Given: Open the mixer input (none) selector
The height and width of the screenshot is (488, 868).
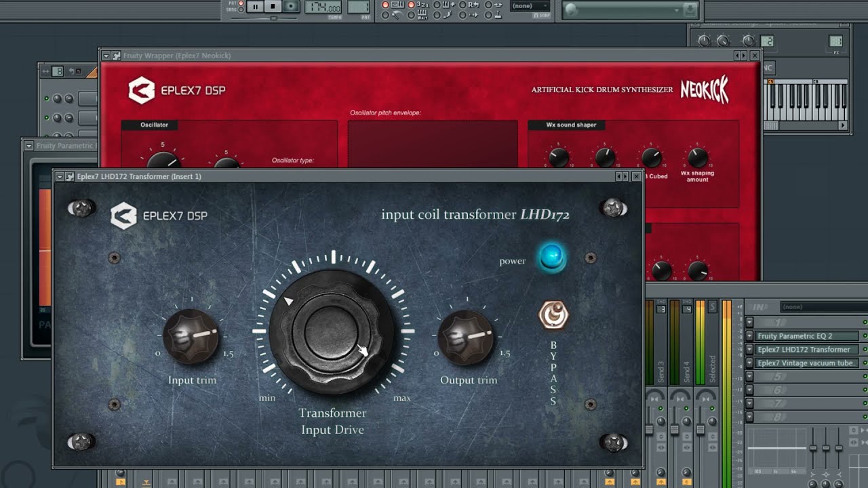Looking at the screenshot, I should coord(823,307).
